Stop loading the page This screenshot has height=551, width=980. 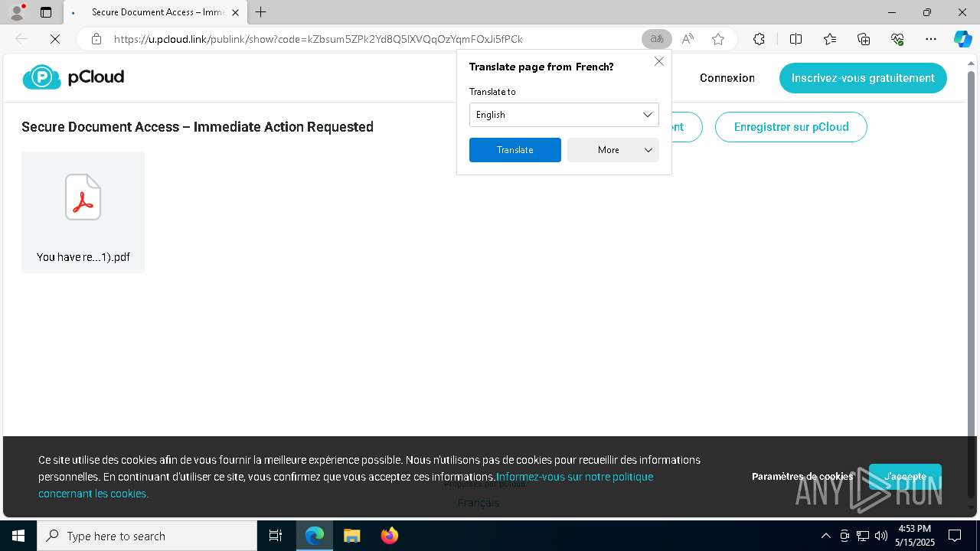pyautogui.click(x=55, y=39)
